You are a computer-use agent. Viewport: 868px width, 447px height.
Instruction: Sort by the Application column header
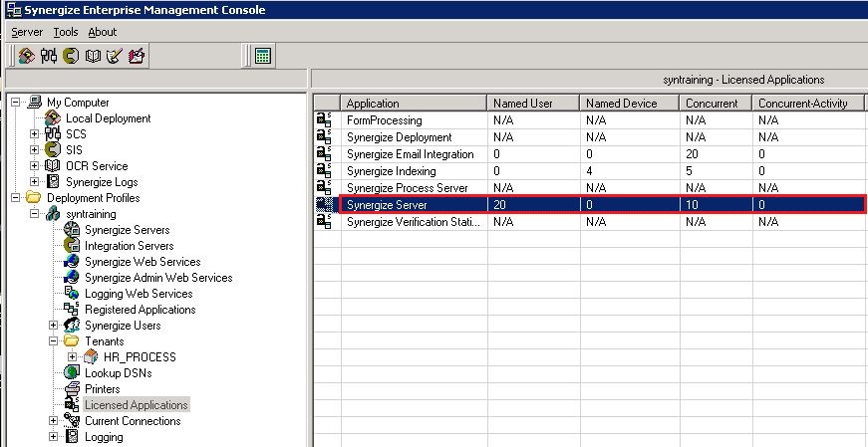click(415, 103)
